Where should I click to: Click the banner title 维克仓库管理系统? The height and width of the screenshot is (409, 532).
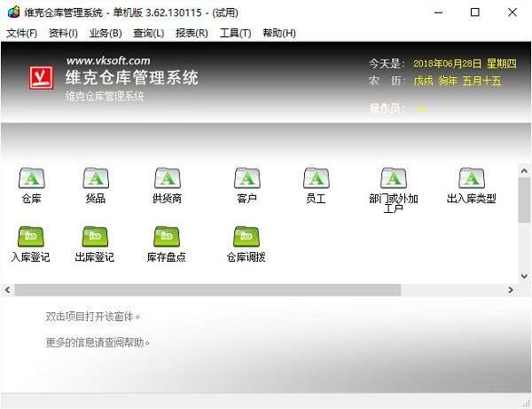[131, 77]
